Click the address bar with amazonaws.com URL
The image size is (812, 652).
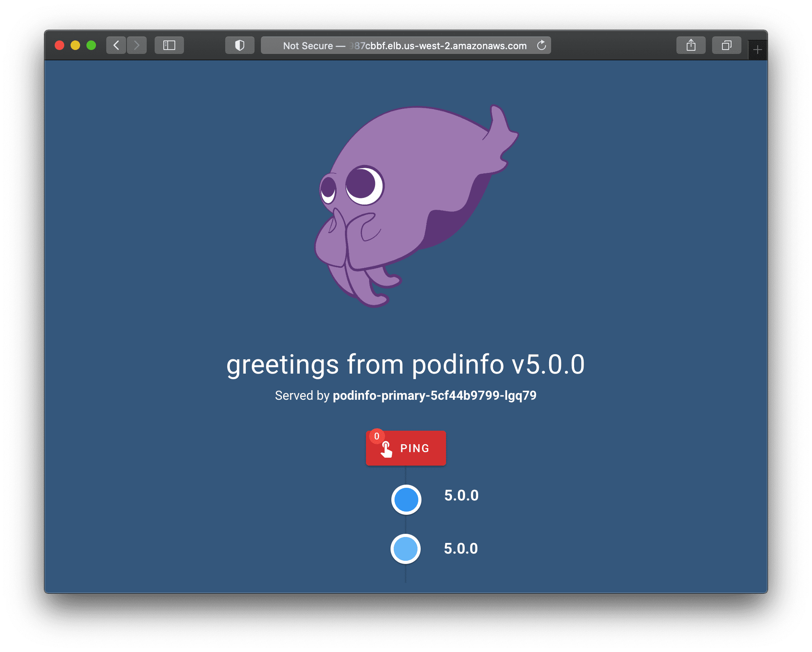[x=404, y=46]
